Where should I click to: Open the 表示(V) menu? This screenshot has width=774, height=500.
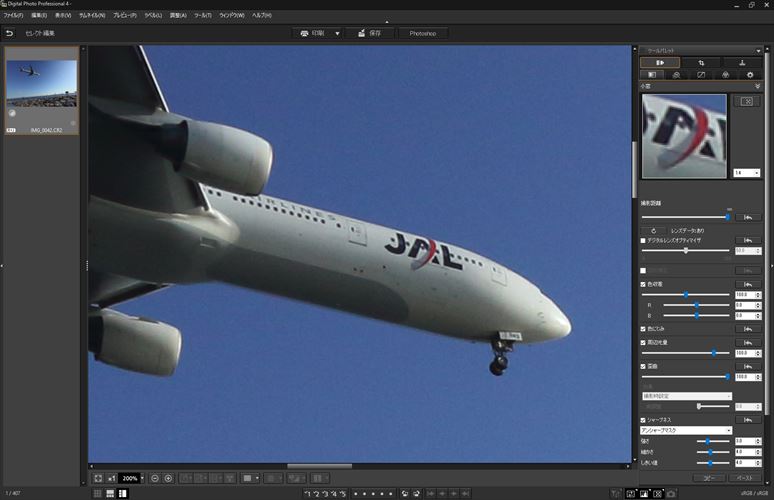tap(63, 15)
